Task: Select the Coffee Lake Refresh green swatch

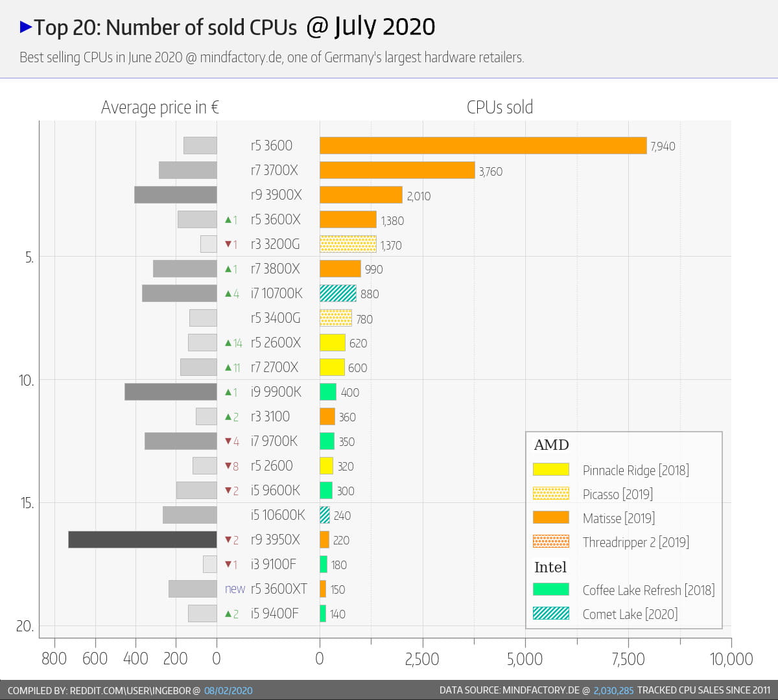Action: click(x=550, y=590)
